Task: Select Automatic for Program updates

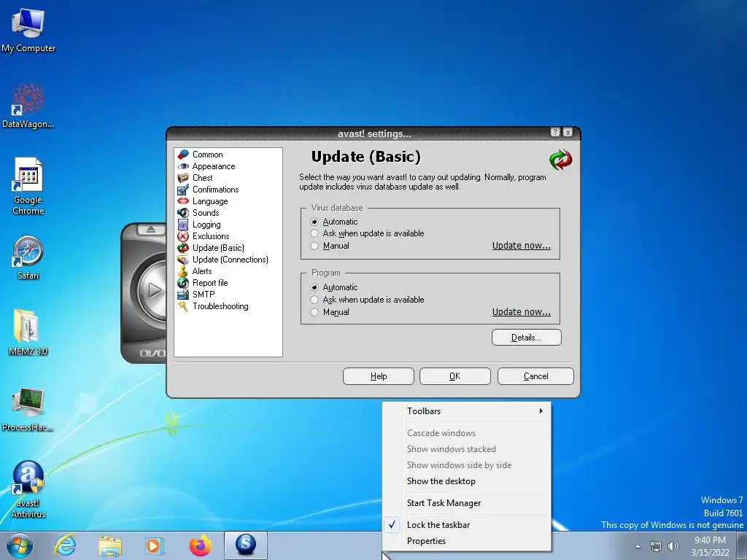Action: tap(314, 287)
